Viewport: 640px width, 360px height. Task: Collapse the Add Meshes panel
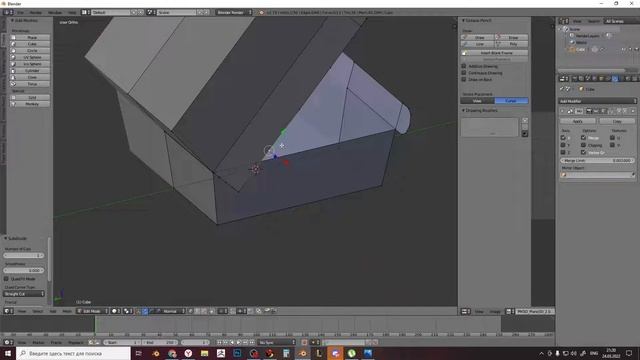pos(12,20)
